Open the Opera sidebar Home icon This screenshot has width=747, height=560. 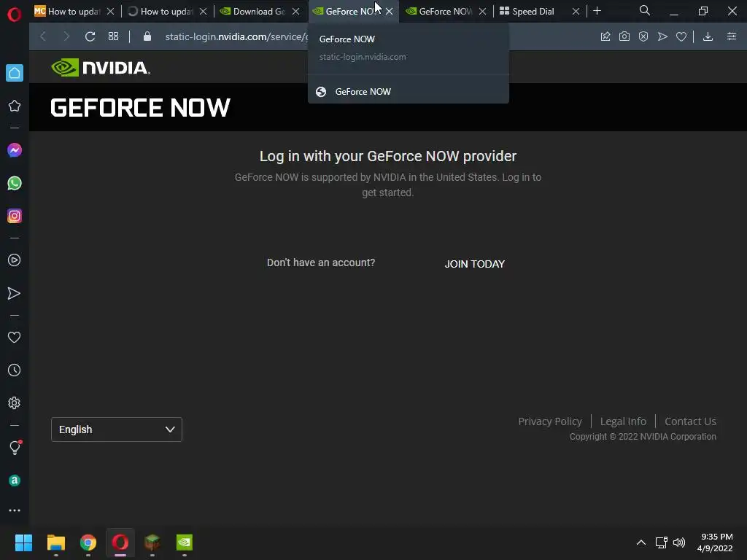click(15, 73)
